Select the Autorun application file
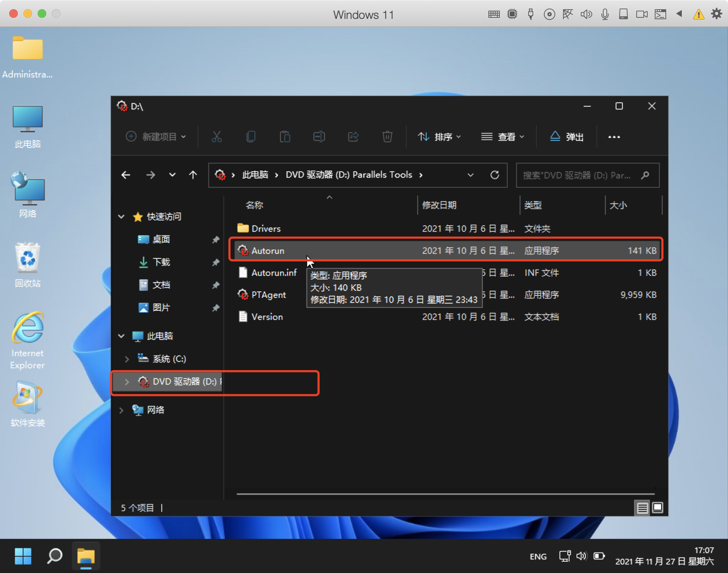This screenshot has width=728, height=573. (446, 251)
